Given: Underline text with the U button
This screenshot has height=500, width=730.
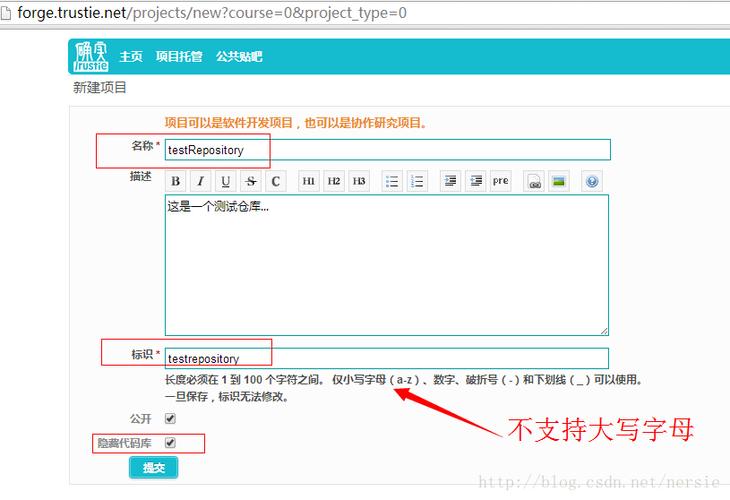Looking at the screenshot, I should tap(226, 181).
